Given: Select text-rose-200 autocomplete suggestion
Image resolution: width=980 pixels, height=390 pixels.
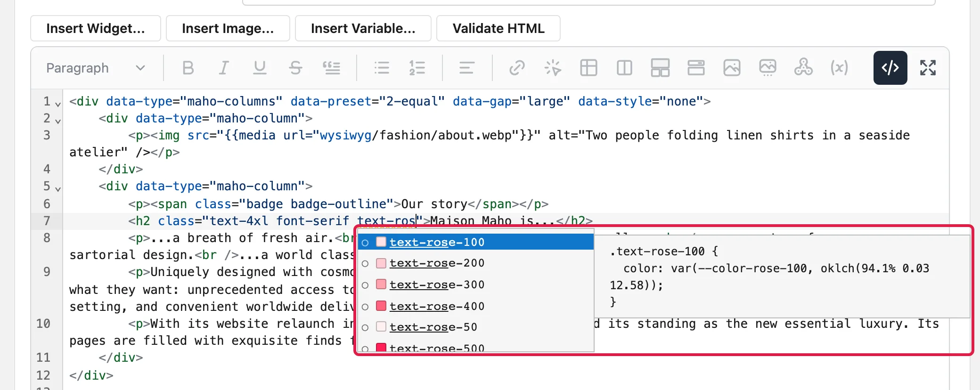Looking at the screenshot, I should point(476,263).
